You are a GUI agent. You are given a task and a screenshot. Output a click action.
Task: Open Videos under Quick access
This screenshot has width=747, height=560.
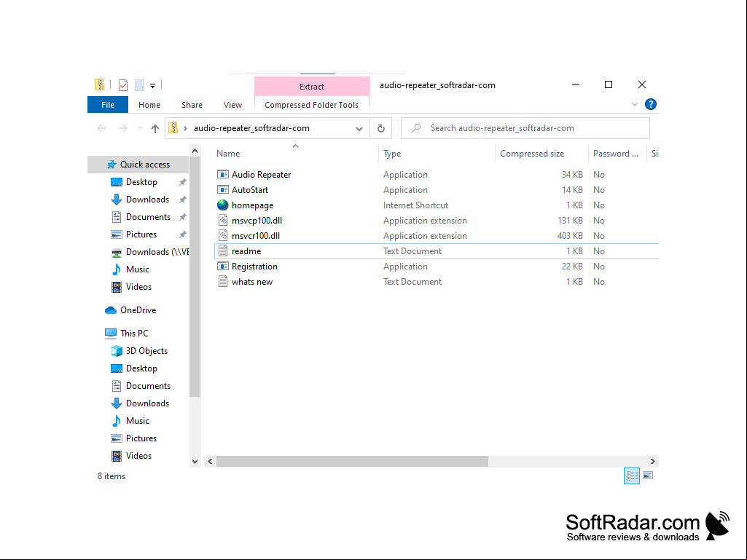138,287
